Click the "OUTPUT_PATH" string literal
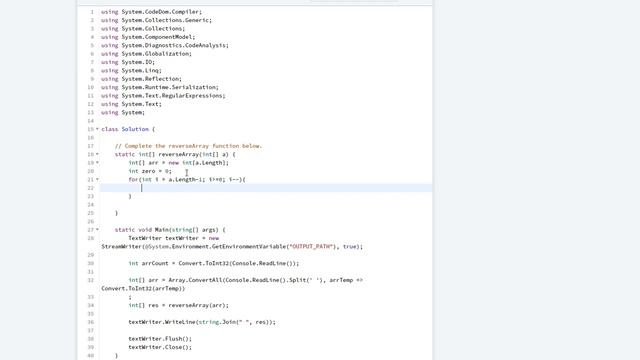Screen dimensions: 640x360 [x=312, y=247]
